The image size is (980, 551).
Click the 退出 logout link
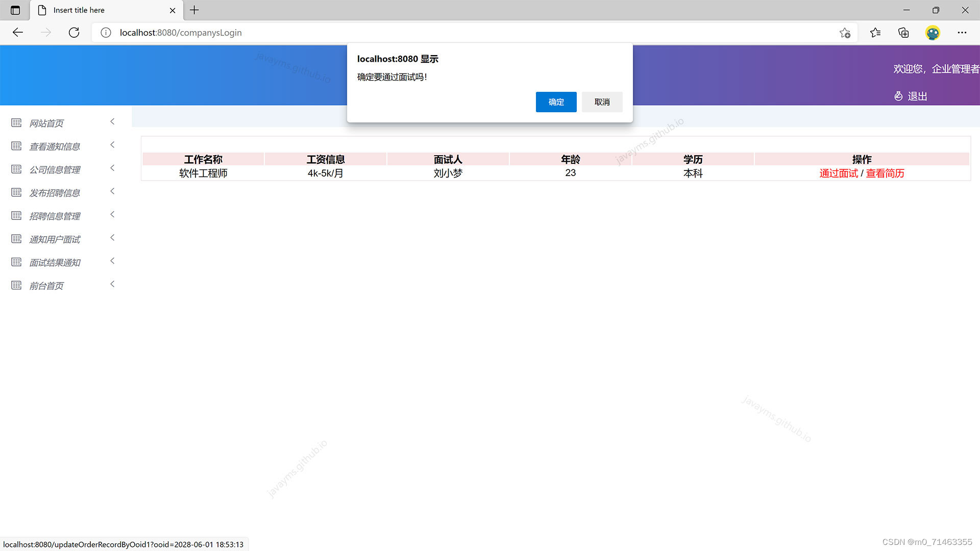(917, 96)
